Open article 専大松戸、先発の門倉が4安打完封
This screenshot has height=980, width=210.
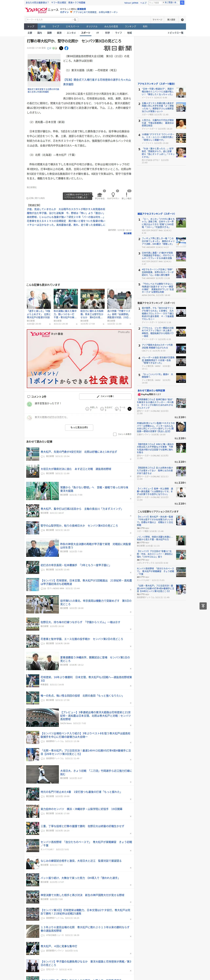tap(79, 452)
